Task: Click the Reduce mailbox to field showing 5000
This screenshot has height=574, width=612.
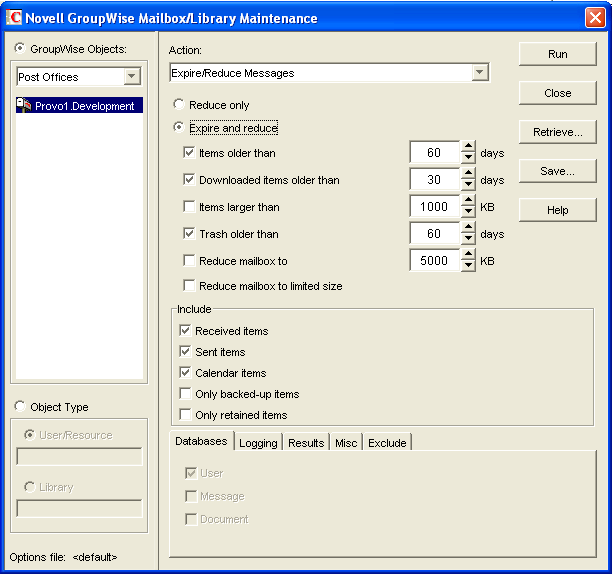Action: [435, 260]
